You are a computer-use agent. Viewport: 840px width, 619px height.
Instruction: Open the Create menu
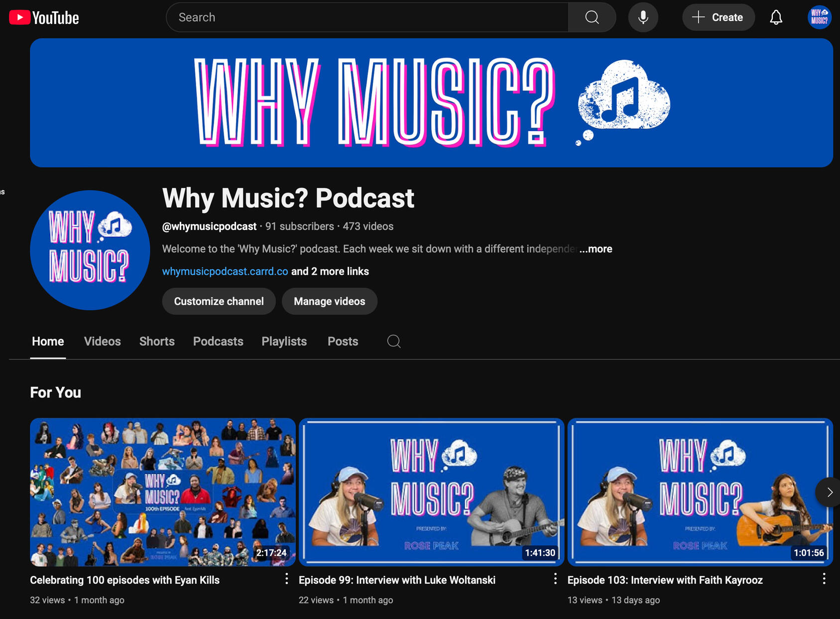click(718, 17)
